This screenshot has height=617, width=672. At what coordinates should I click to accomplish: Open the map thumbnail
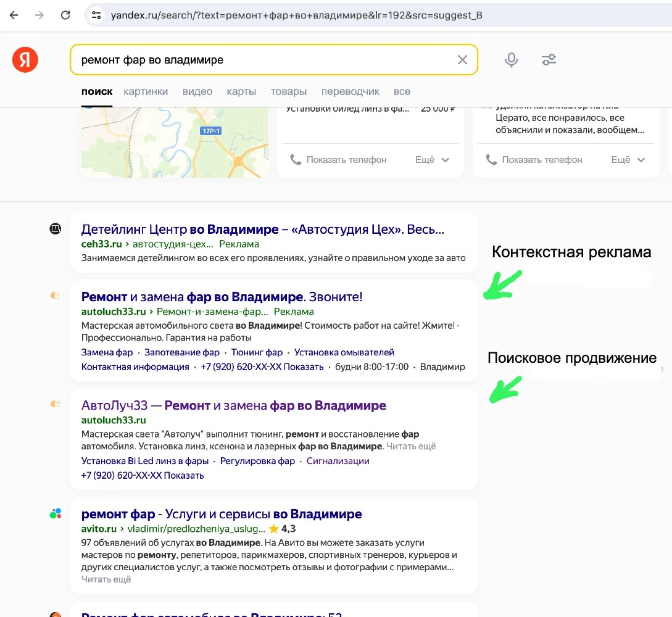(175, 143)
